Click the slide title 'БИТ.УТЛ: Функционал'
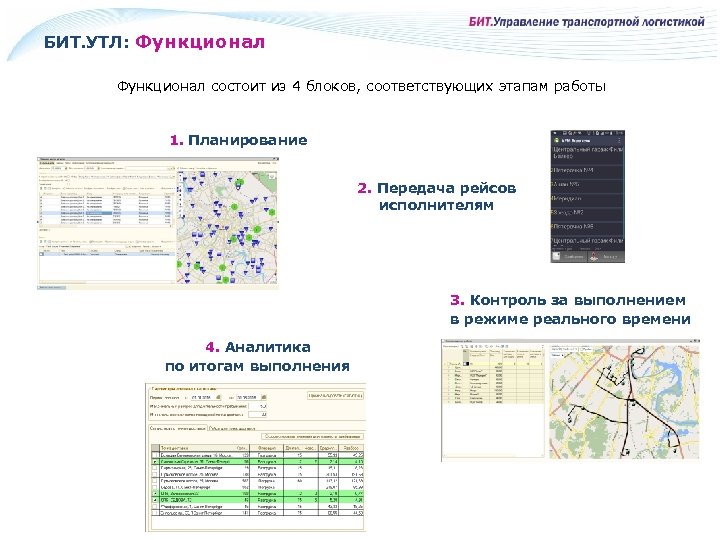The width and height of the screenshot is (720, 540). (x=154, y=42)
